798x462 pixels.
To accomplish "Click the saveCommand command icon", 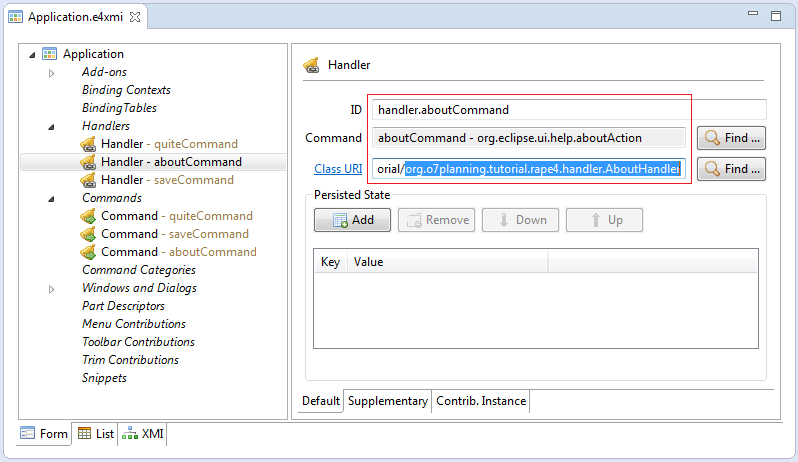I will (88, 234).
